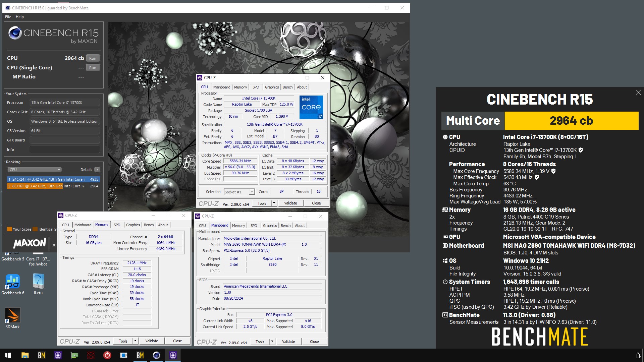
Task: Switch to Bench tab in CPU-Z CPU window
Action: tap(287, 87)
